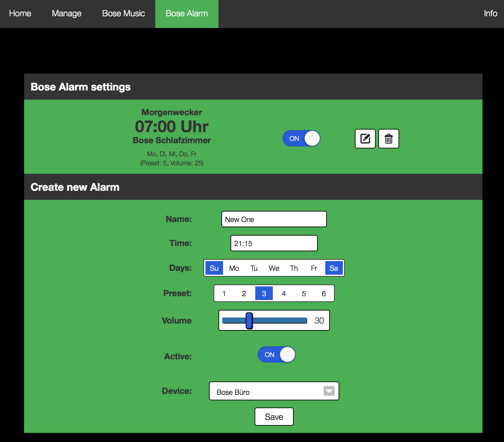Focus the Time field showing 21:15
The height and width of the screenshot is (442, 504).
point(274,243)
